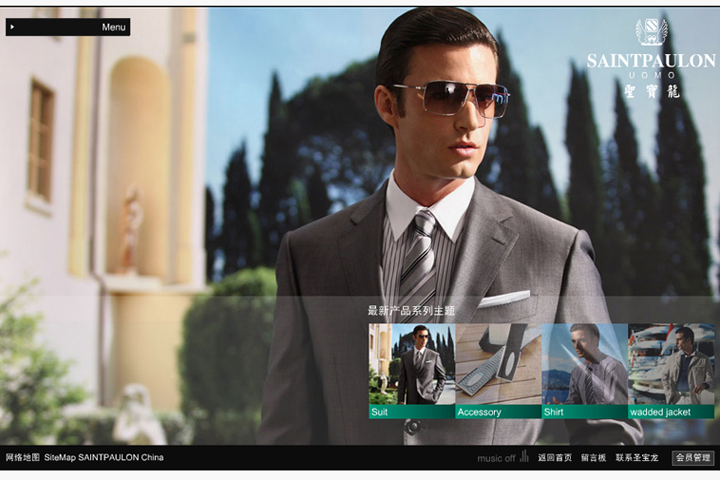Image resolution: width=720 pixels, height=480 pixels.
Task: Open the 留言板 message board link
Action: tap(594, 458)
